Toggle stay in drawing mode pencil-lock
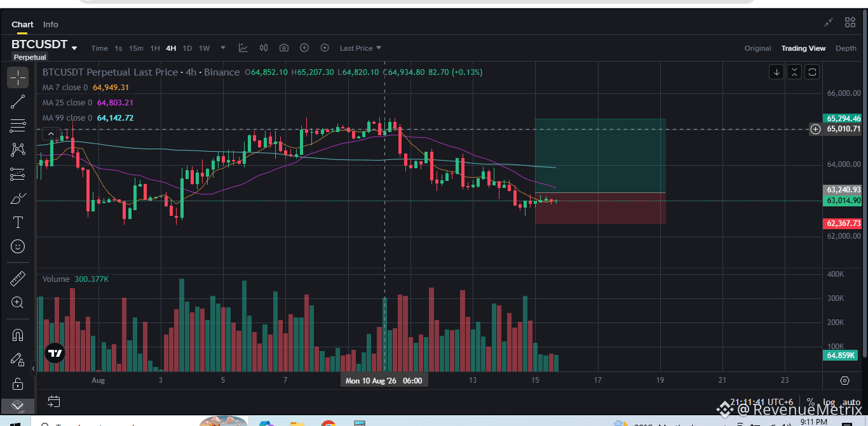Screen dimensions: 868x426 [18, 359]
